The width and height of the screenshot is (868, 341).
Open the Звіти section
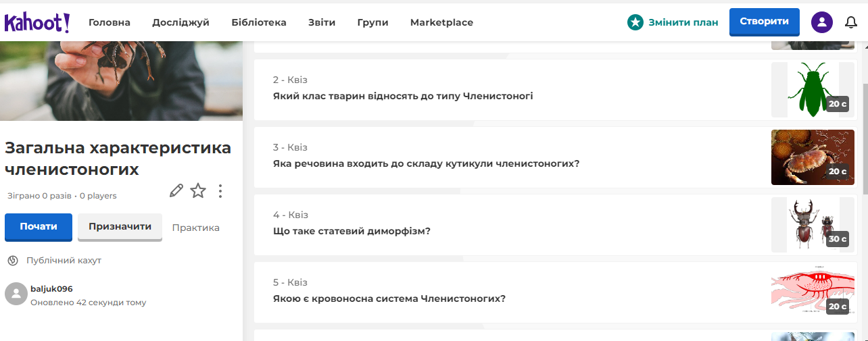[x=322, y=22]
